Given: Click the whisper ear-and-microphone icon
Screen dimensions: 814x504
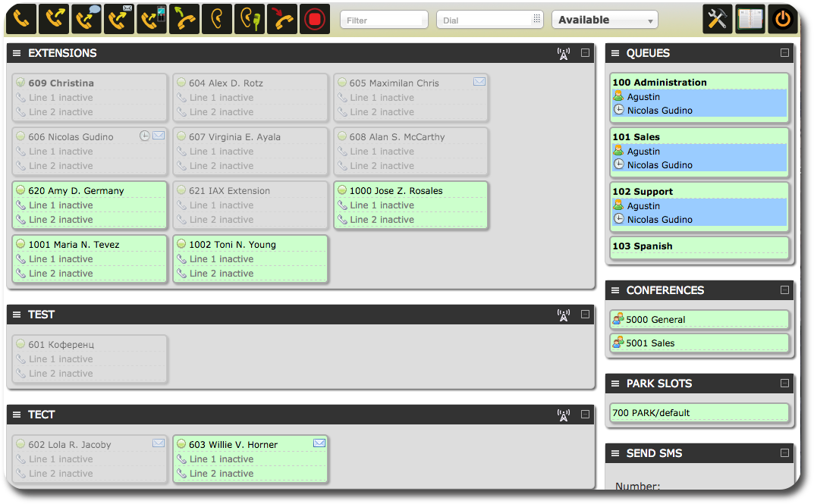Looking at the screenshot, I should pyautogui.click(x=250, y=20).
